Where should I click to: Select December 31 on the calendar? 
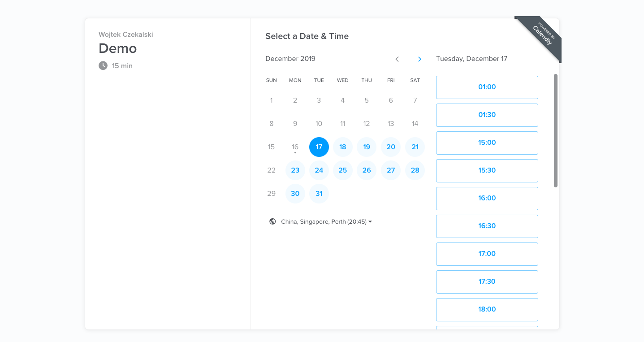319,194
